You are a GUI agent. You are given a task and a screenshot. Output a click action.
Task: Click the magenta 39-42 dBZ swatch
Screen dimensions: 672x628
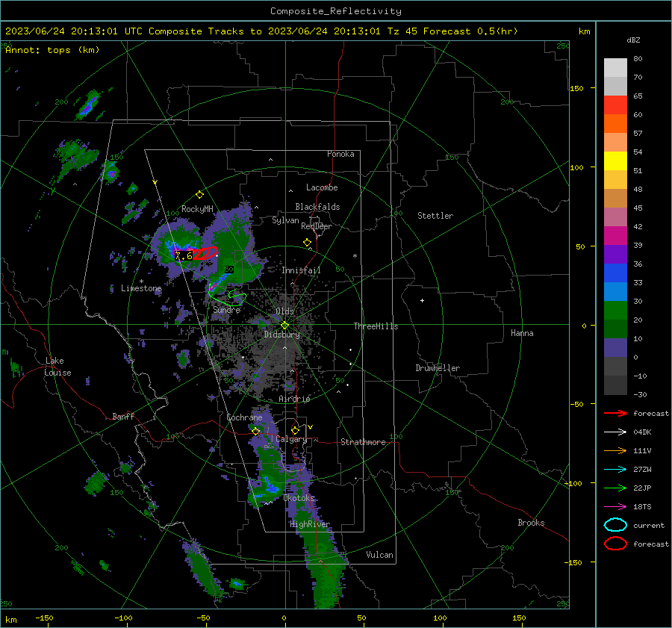(x=615, y=235)
